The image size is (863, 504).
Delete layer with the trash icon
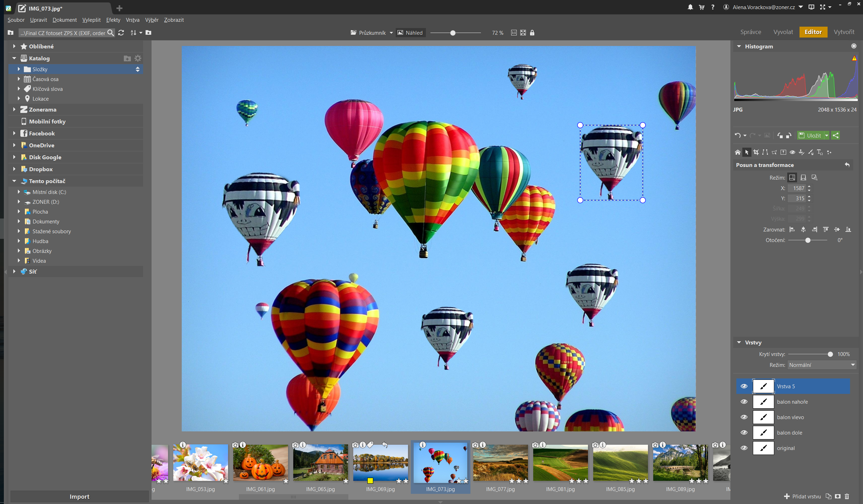point(847,496)
